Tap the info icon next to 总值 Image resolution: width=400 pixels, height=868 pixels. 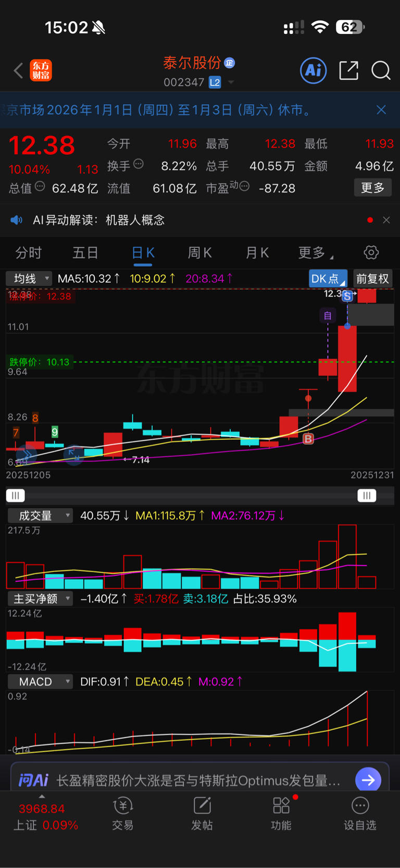tap(40, 187)
